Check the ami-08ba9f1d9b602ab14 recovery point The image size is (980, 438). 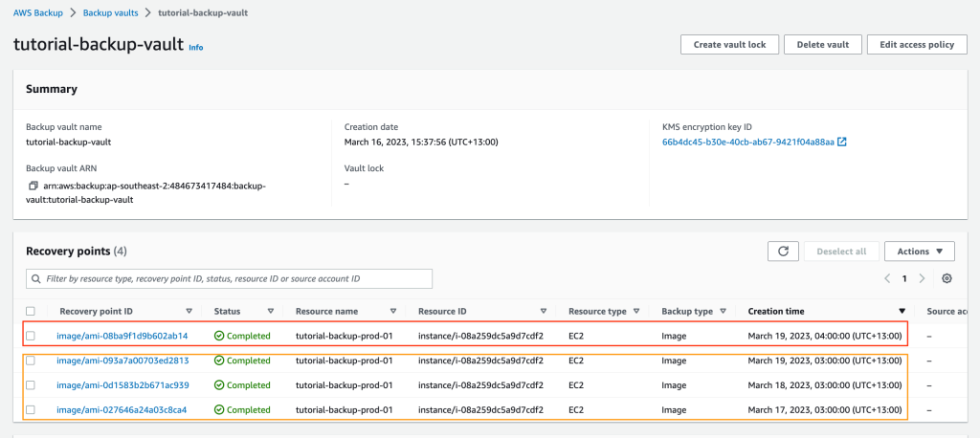(32, 336)
